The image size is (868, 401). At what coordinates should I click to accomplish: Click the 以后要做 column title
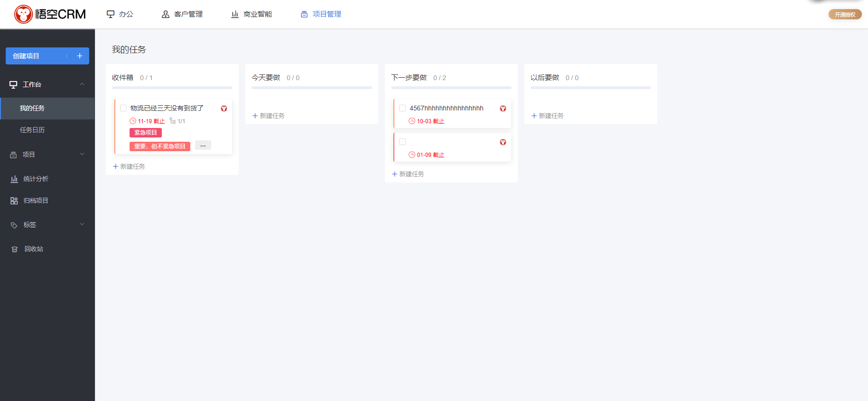coord(545,77)
